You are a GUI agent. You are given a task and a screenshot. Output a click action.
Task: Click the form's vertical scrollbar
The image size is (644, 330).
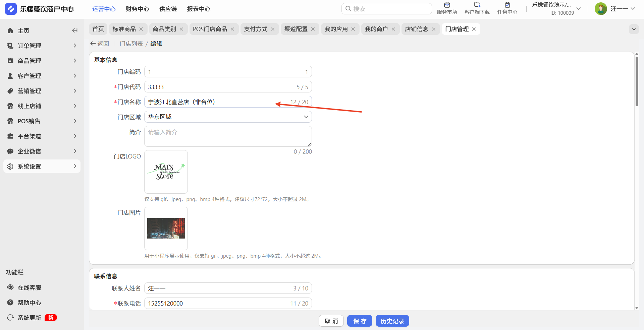(637, 81)
